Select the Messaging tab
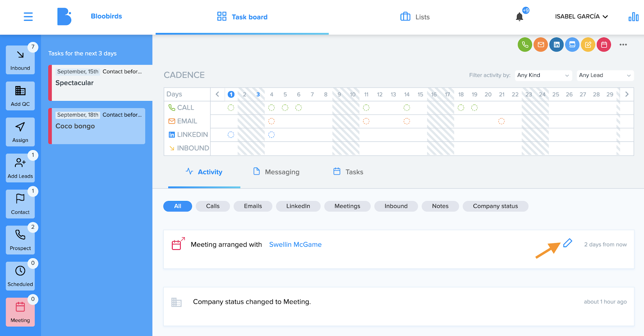Viewport: 644px width, 336px height. tap(276, 172)
